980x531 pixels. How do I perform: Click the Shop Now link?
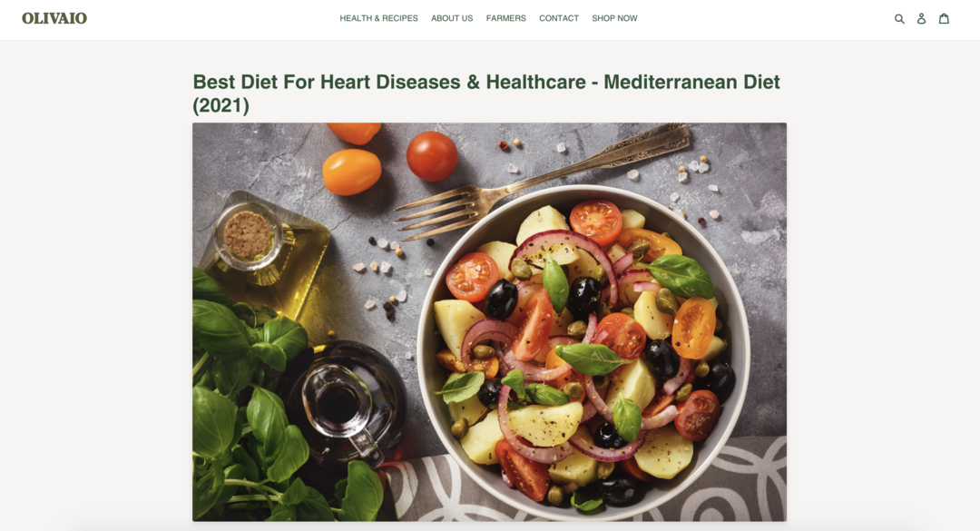(614, 18)
